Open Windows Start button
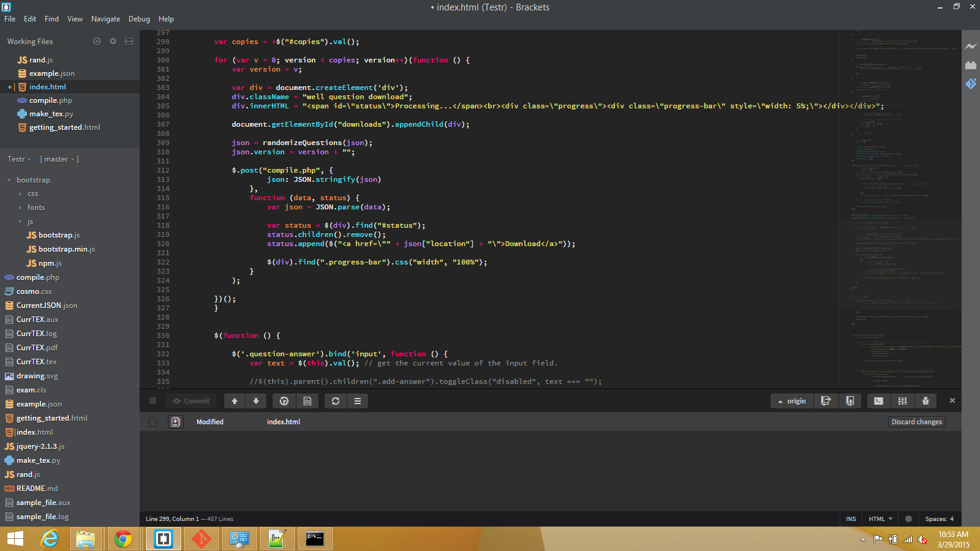Viewport: 980px width, 551px height. pos(15,539)
